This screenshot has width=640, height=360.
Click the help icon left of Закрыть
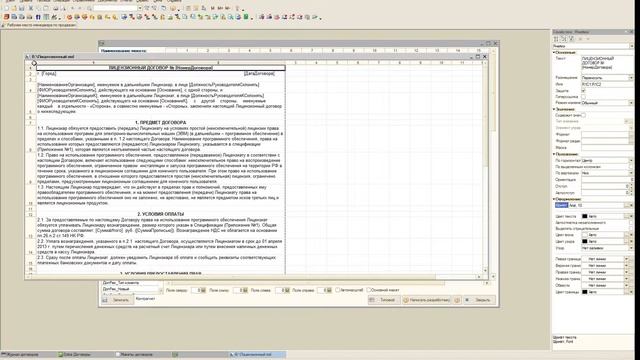(457, 300)
